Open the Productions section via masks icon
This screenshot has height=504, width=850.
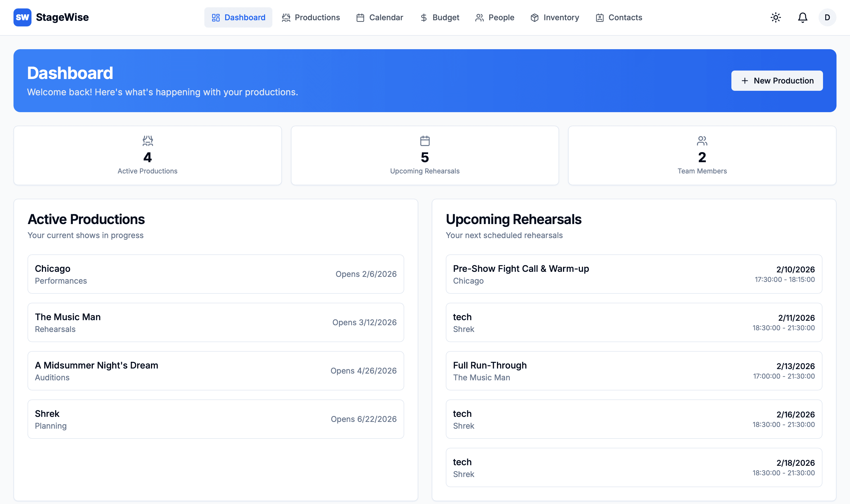[286, 17]
